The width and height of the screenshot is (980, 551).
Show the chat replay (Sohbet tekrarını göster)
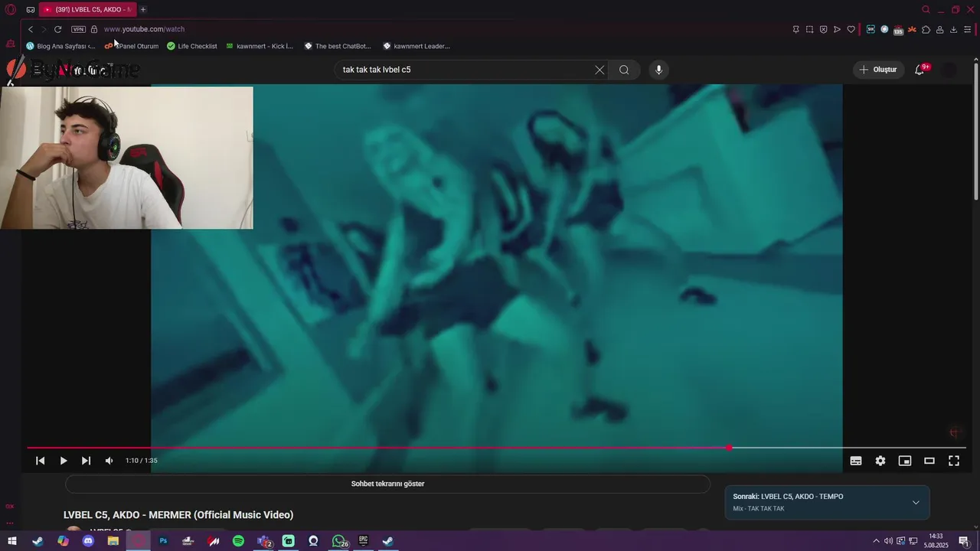coord(387,484)
